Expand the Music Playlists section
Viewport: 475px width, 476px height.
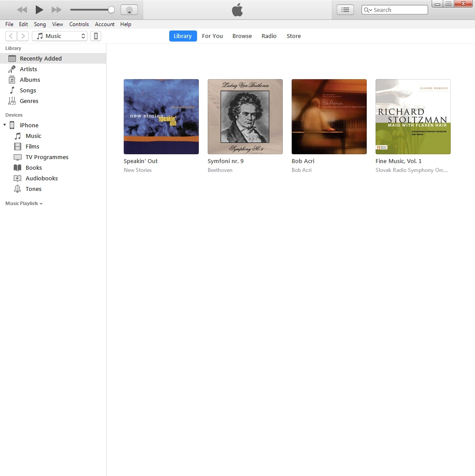24,203
